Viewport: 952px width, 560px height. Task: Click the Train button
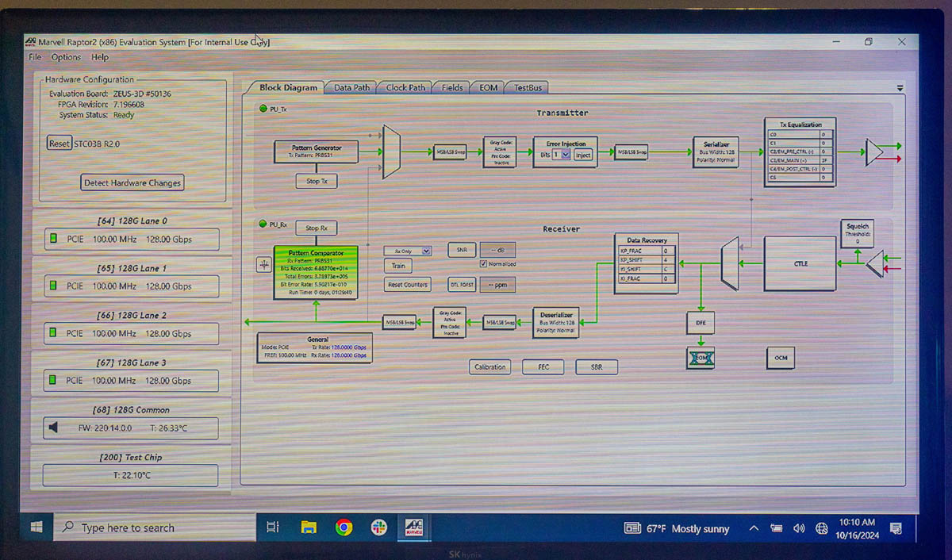click(x=398, y=266)
